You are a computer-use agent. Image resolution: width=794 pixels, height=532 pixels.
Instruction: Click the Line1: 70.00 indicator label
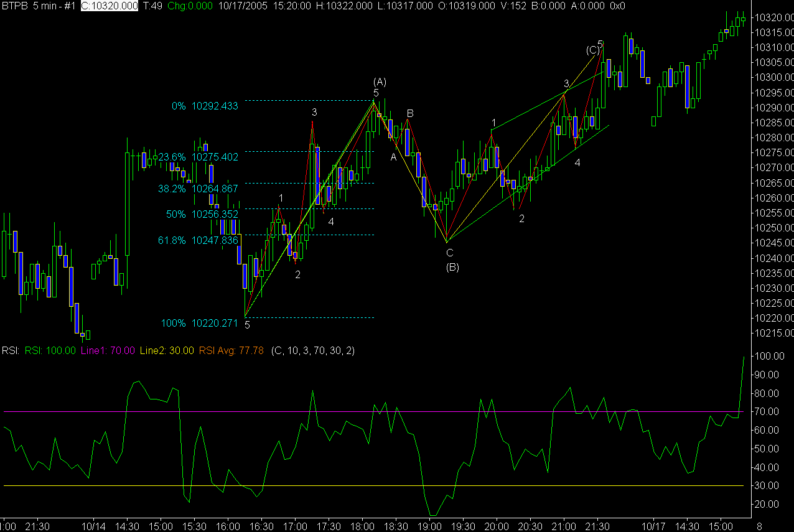108,351
